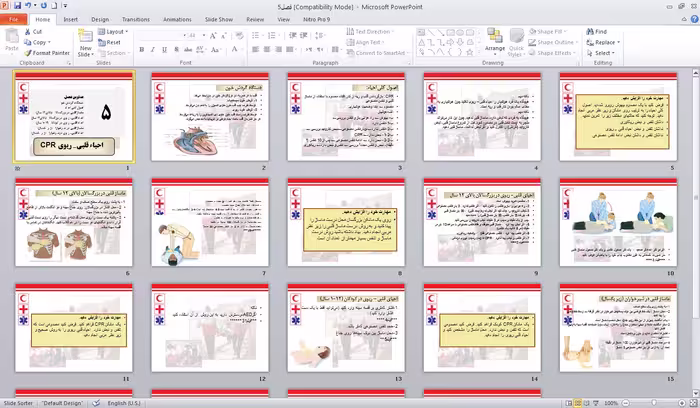Toggle Align Text Right

279,50
